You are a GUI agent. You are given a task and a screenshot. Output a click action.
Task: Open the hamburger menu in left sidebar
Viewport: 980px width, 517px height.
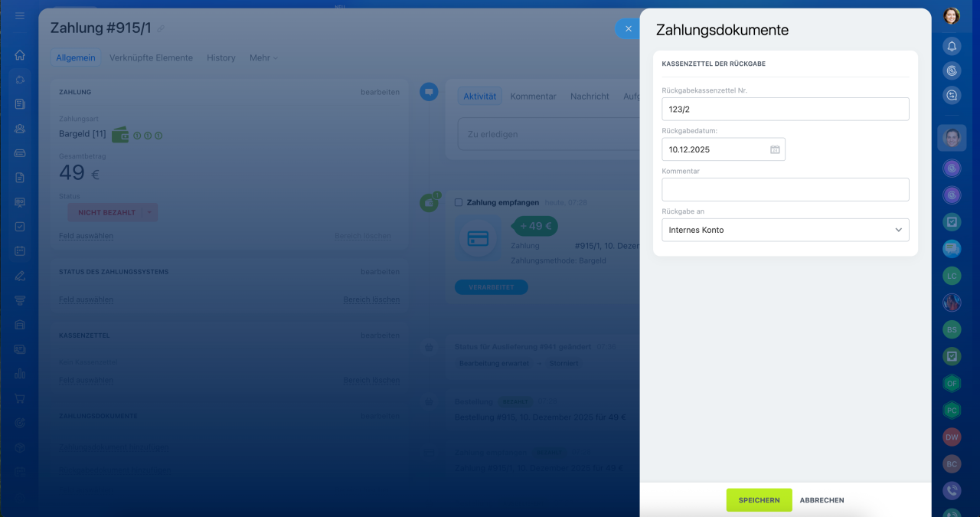(x=19, y=16)
